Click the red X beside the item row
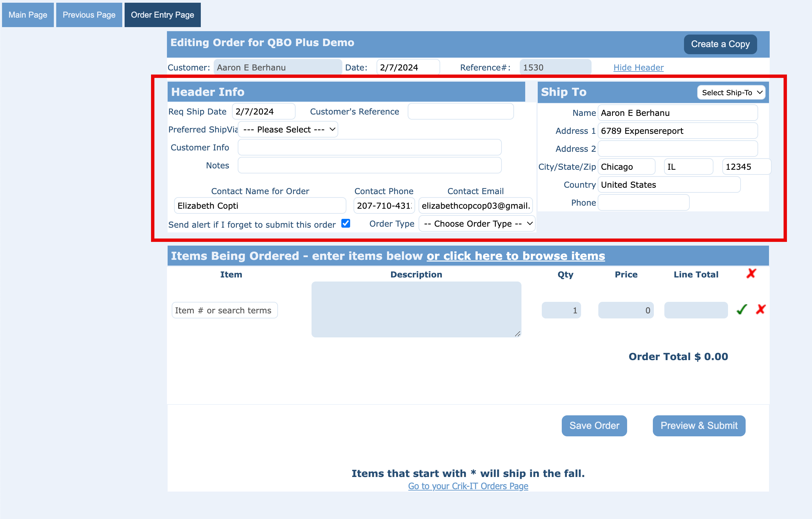Viewport: 812px width, 519px height. point(761,309)
